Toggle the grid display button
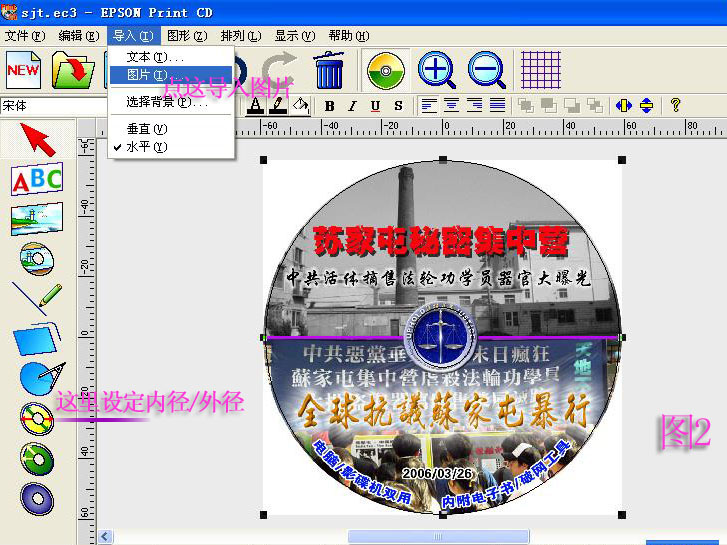The height and width of the screenshot is (545, 727). point(541,70)
